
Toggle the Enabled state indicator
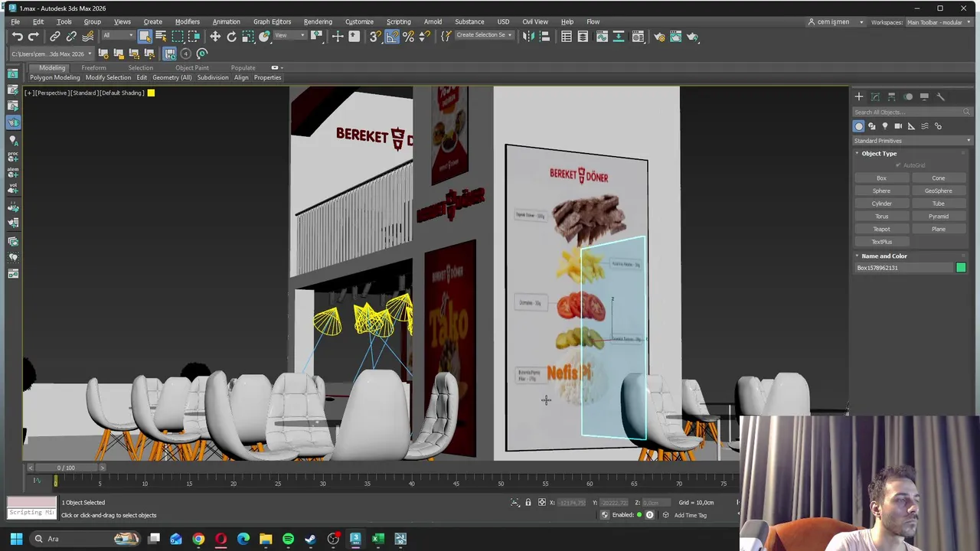pyautogui.click(x=639, y=515)
